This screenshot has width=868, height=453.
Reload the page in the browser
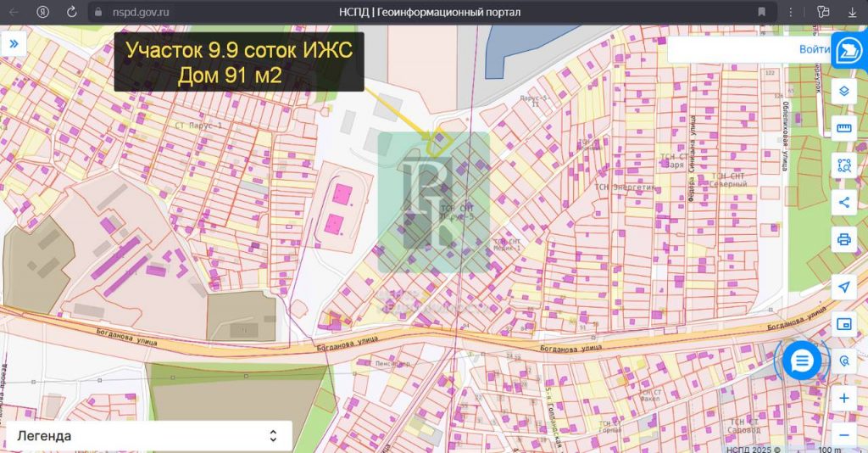point(71,12)
